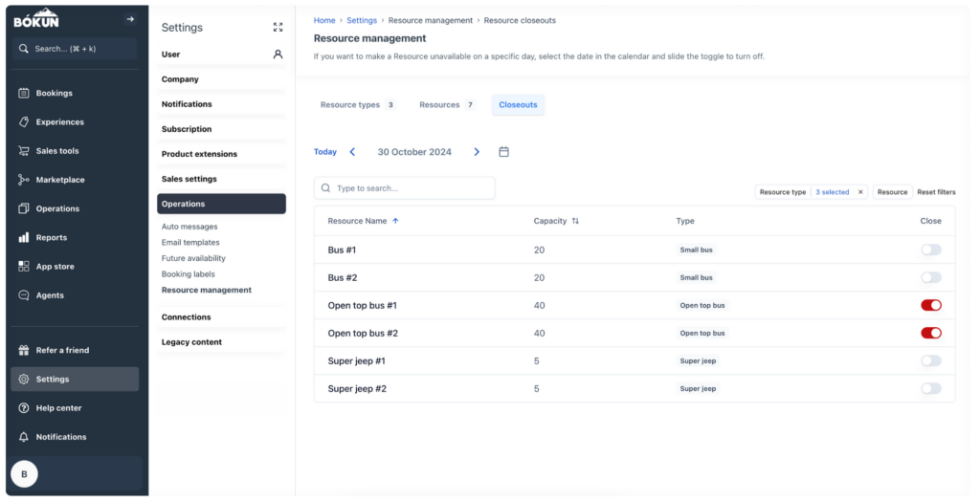Click the Help center question mark icon

pos(24,408)
